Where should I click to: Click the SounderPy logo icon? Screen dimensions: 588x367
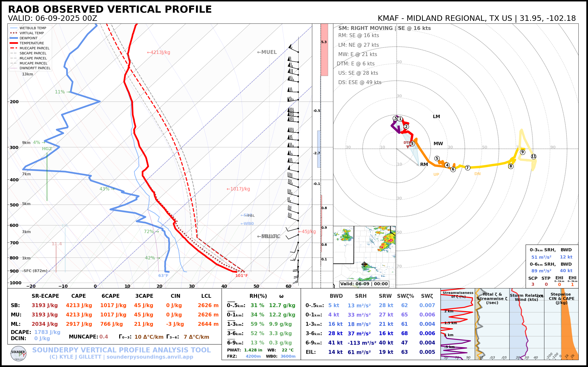tap(18, 354)
